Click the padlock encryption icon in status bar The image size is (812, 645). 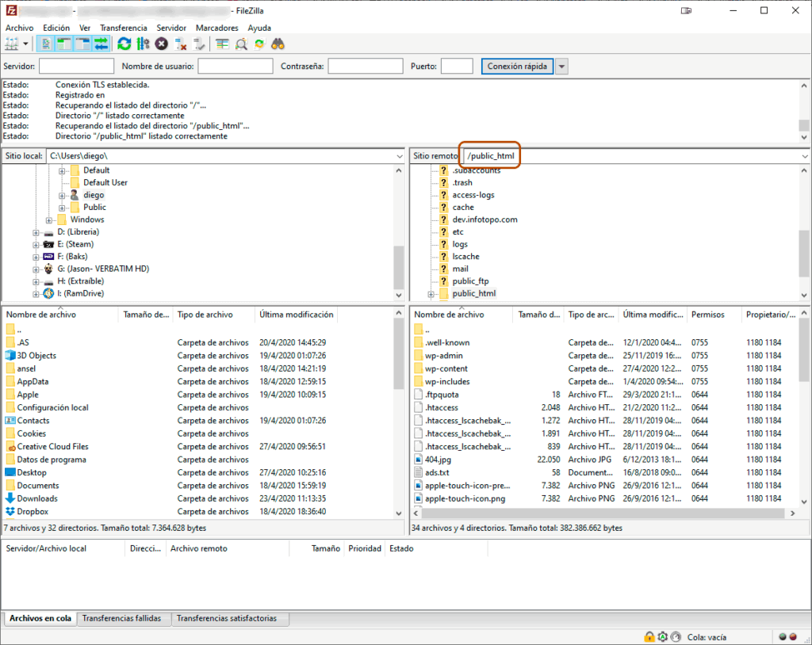click(649, 636)
